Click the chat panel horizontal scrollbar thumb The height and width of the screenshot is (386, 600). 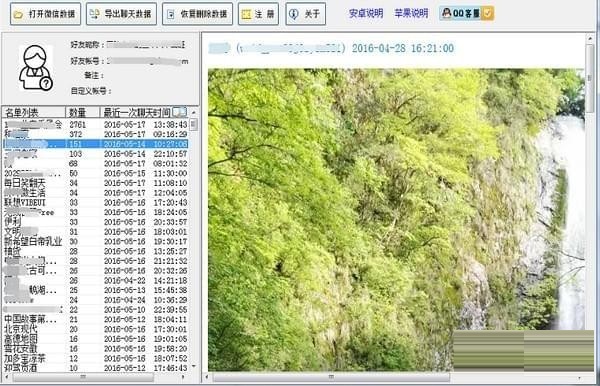(x=331, y=378)
